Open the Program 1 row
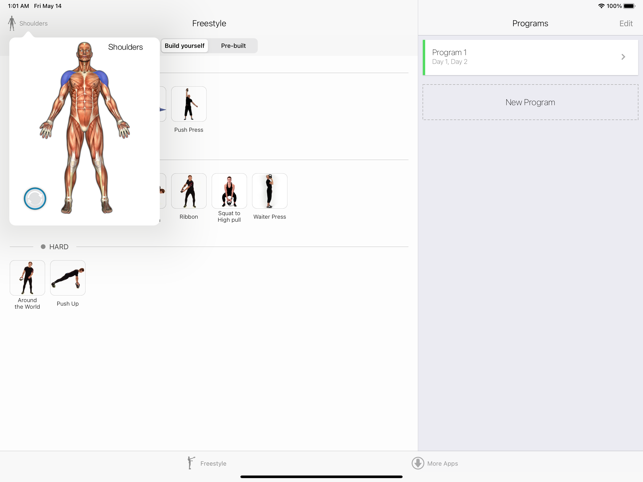Viewport: 643px width, 482px height. pos(520,57)
